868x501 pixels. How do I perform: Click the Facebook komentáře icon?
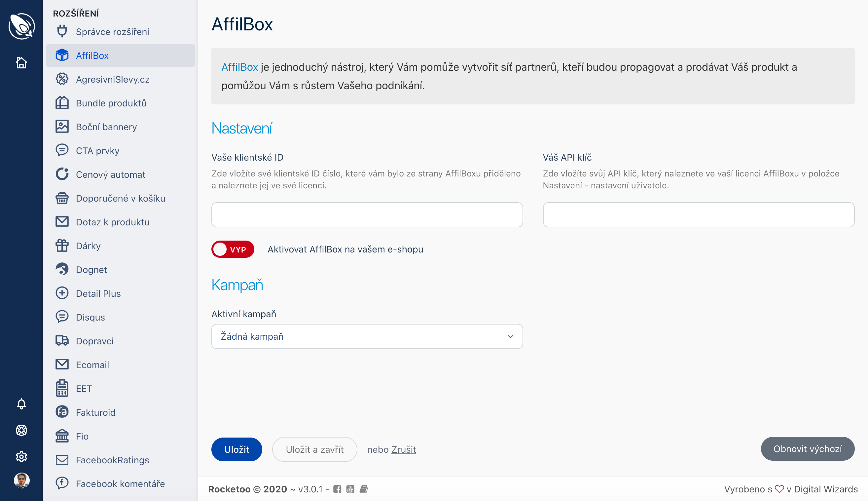62,483
